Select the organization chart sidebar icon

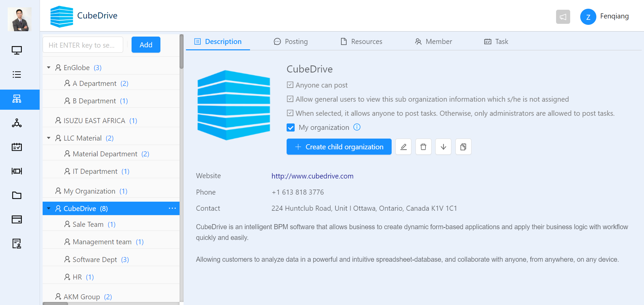[17, 99]
